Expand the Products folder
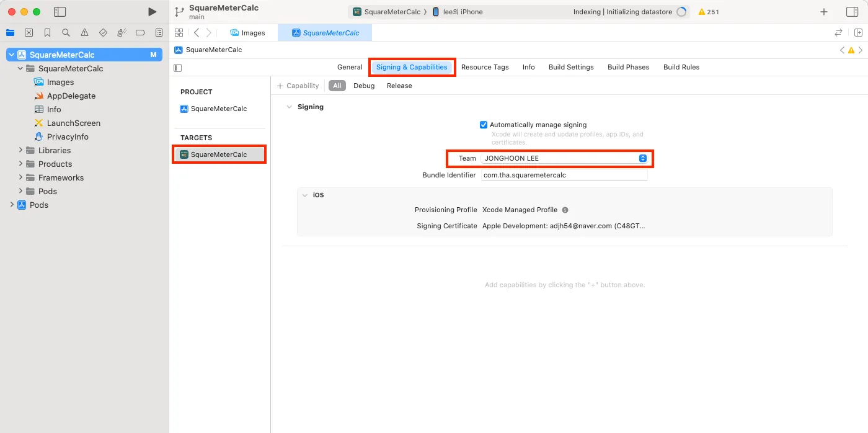This screenshot has width=868, height=433. (20, 164)
